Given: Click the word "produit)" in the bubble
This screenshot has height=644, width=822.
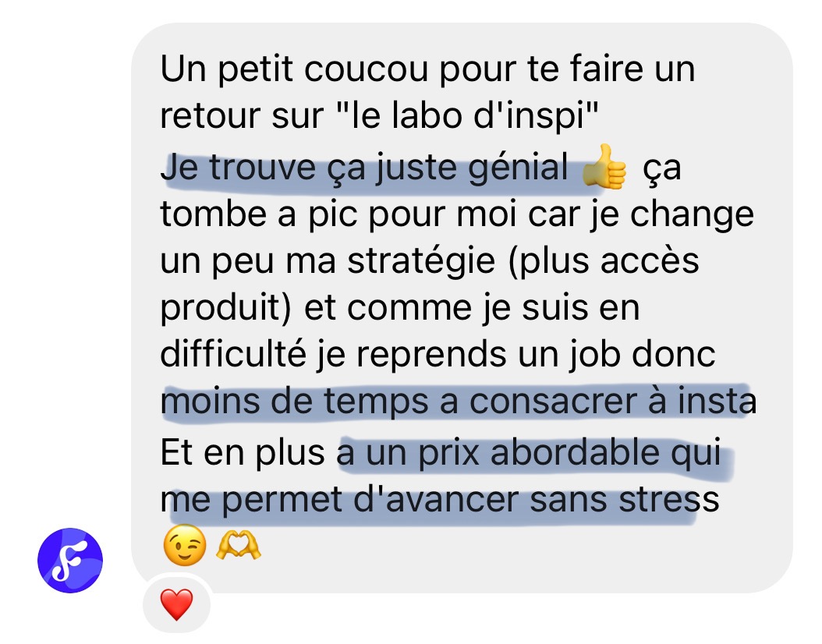Looking at the screenshot, I should (x=226, y=309).
